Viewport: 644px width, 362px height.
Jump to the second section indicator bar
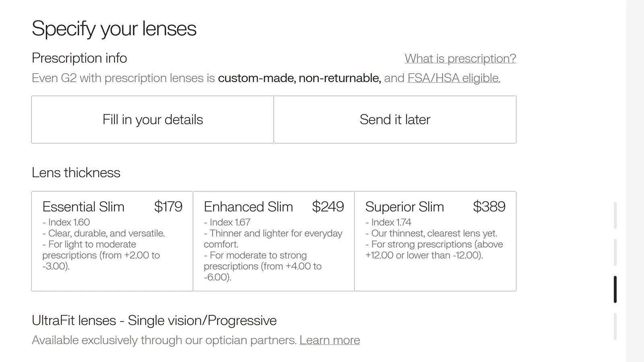click(x=615, y=252)
